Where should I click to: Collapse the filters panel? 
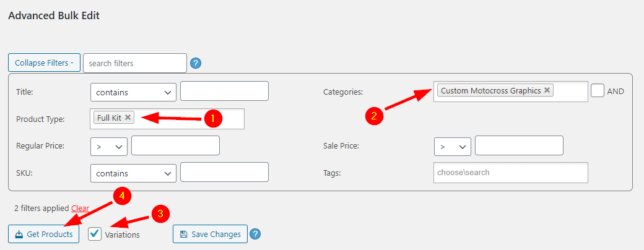pos(44,63)
